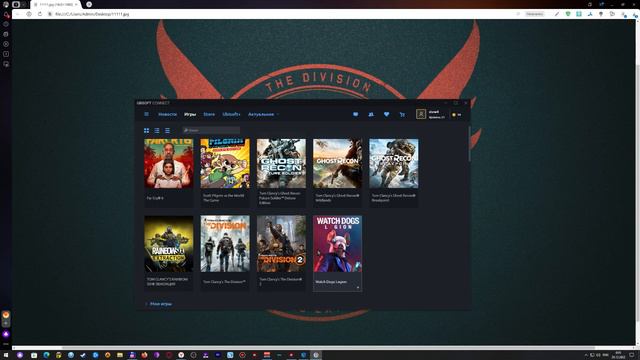Open the Far Cry 6 cover

169,163
